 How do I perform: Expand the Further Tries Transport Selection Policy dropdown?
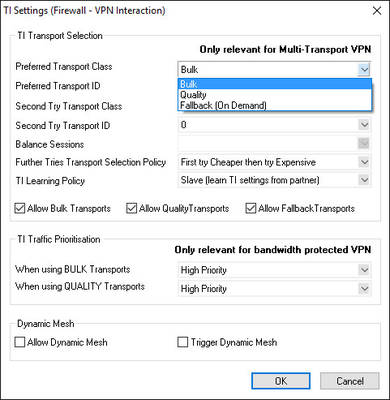coord(364,162)
